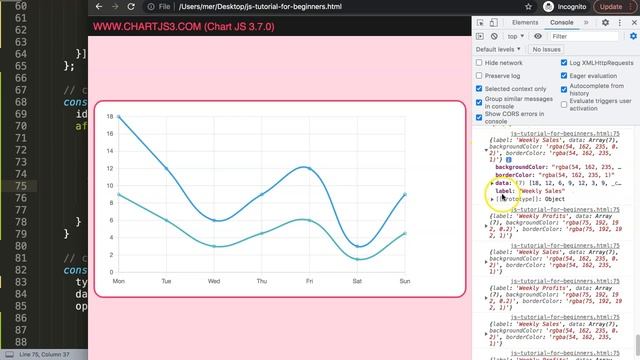Create live expression with eye icon

[x=538, y=36]
